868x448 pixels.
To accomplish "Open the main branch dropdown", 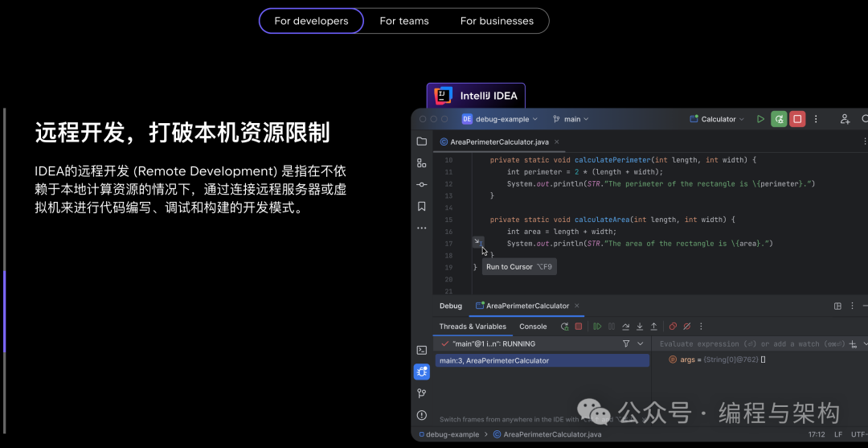I will [x=570, y=119].
